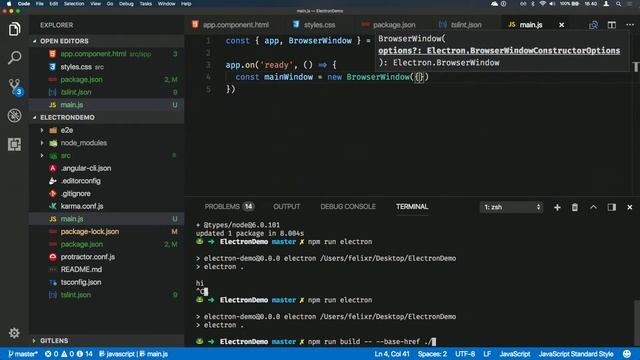
Task: Open the OUTPUT panel tab
Action: [x=287, y=207]
